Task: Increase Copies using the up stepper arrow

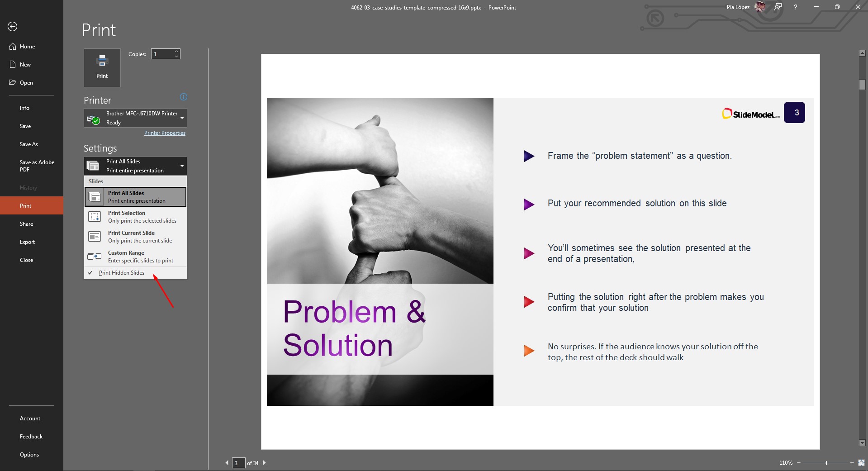Action: (x=176, y=51)
